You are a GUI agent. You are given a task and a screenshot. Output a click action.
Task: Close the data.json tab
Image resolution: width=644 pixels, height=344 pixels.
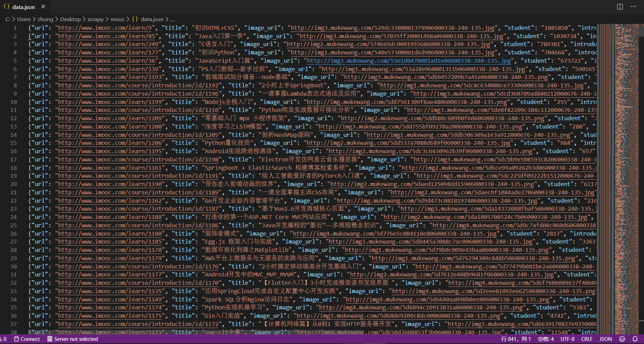coord(43,7)
